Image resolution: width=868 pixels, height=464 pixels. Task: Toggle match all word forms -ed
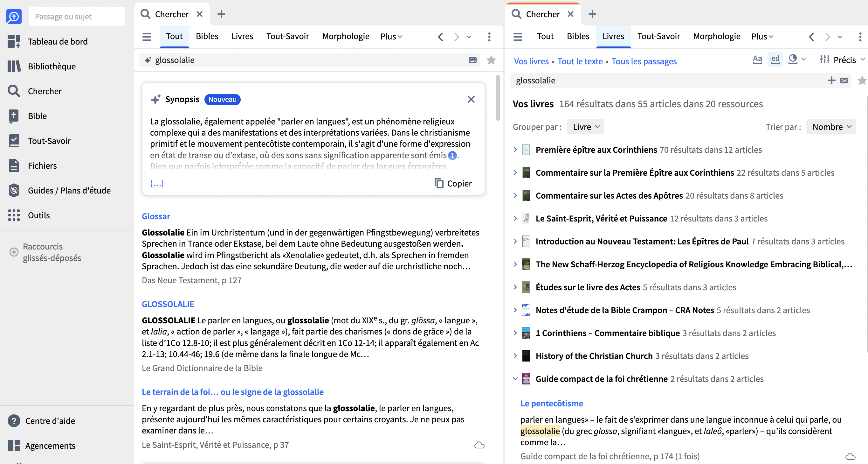[775, 60]
